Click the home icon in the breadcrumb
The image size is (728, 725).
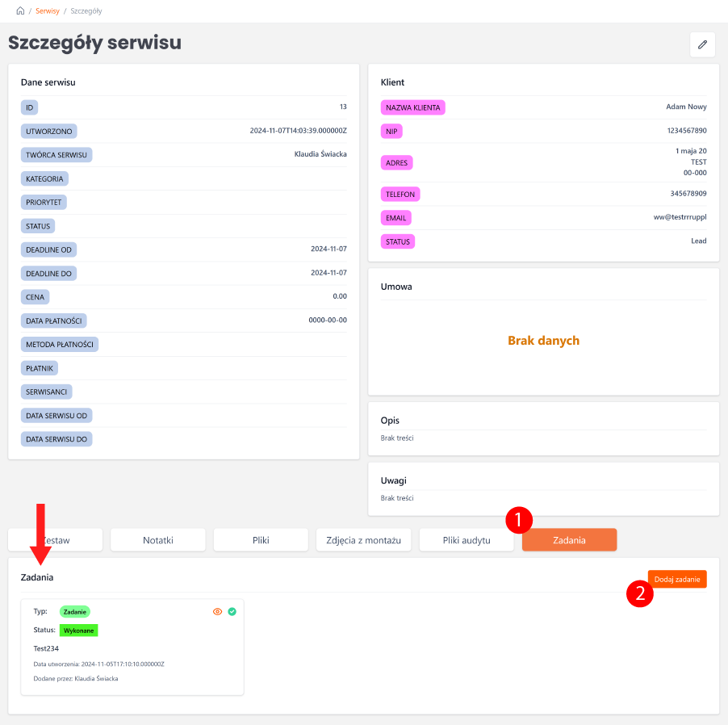coord(20,11)
